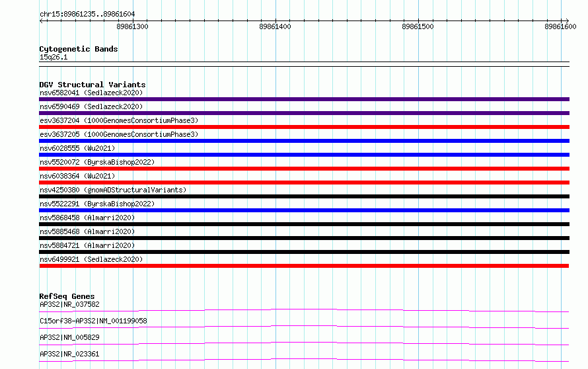Screen dimensions: 588x369
Task: Select the red bar under esv3637204
Action: [304, 127]
